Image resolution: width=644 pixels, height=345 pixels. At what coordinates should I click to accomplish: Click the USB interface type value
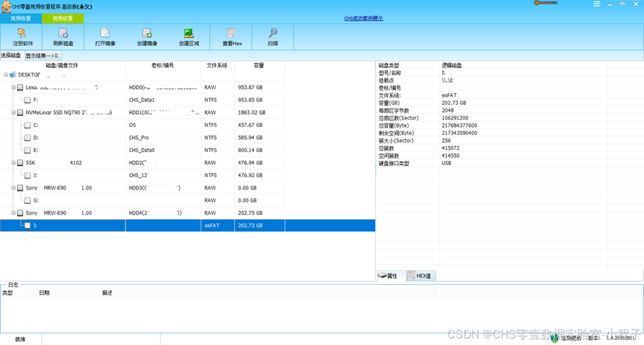(446, 163)
